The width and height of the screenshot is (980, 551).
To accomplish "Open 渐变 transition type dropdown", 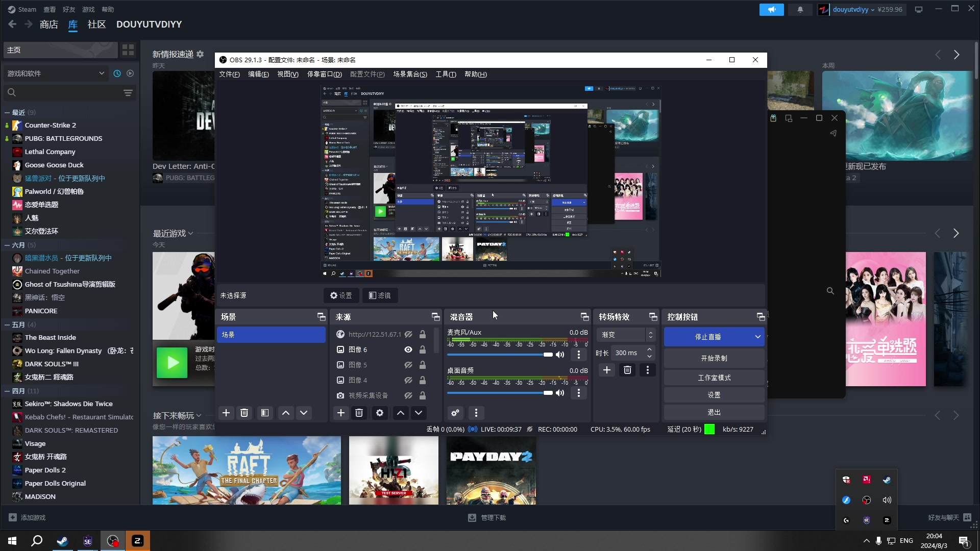I will point(626,335).
